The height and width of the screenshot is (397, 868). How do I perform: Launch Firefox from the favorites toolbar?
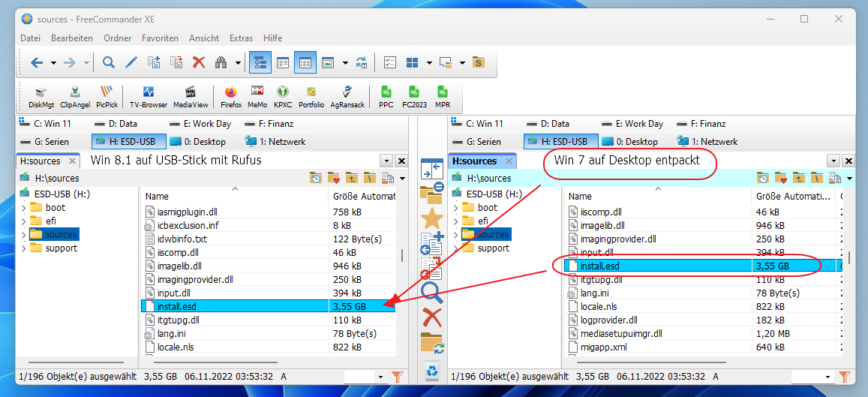[x=231, y=98]
